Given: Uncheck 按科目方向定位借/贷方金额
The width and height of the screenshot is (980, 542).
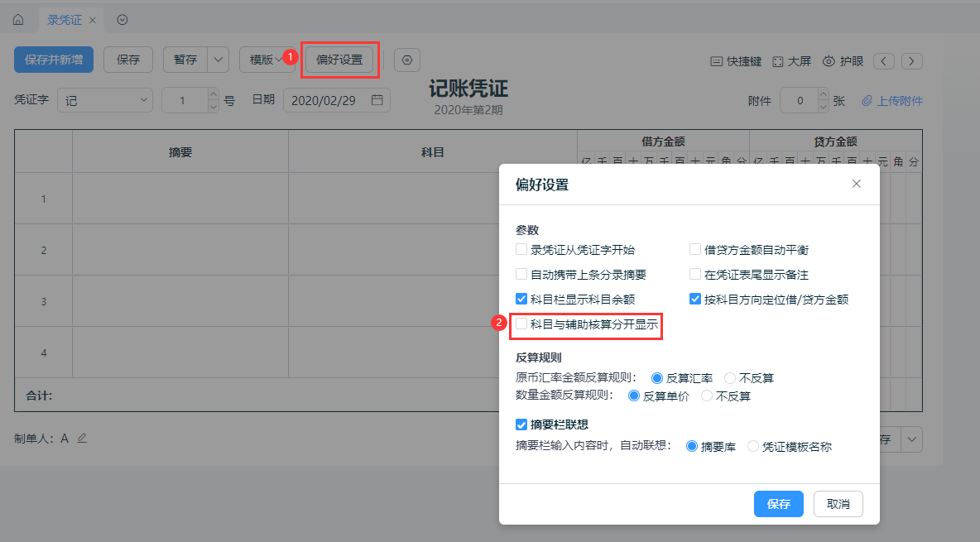Looking at the screenshot, I should coord(695,299).
